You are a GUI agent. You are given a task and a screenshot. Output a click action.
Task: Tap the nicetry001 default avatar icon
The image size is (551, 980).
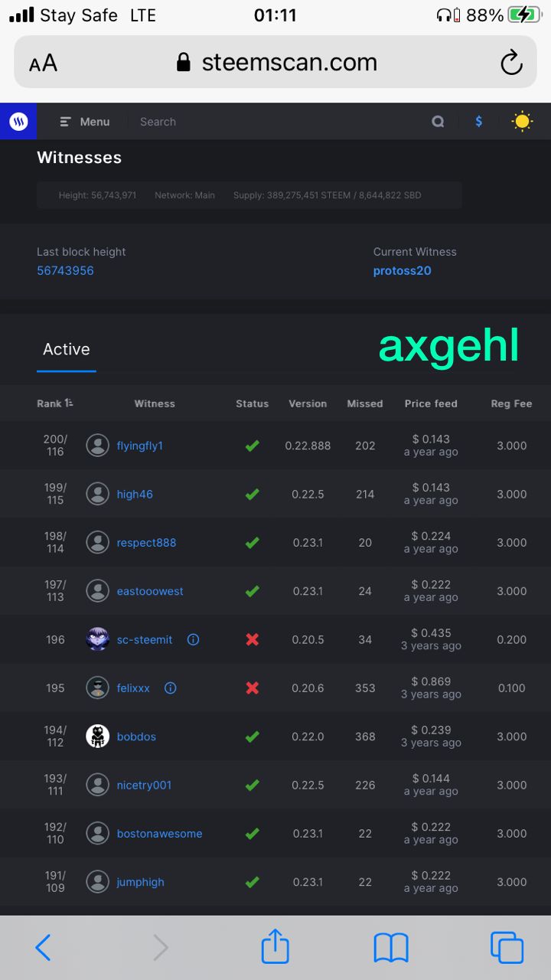[x=97, y=785]
